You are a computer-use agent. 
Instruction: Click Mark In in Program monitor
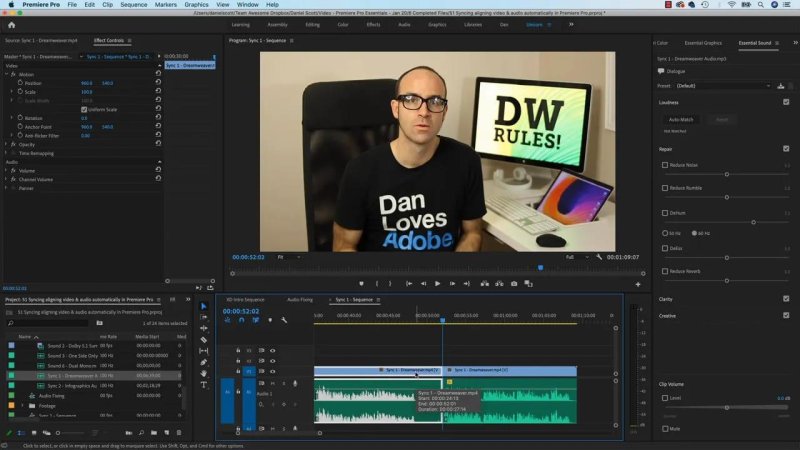coord(377,284)
